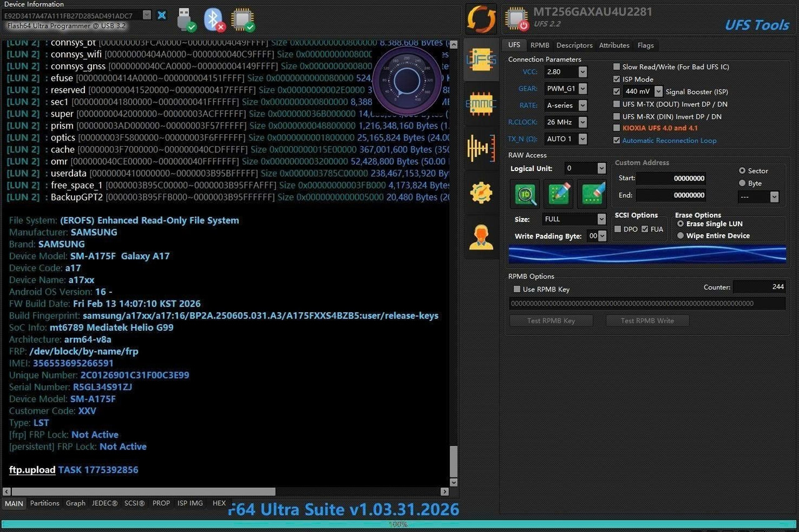Click the Test RPMB Write button
799x532 pixels.
[x=647, y=320]
